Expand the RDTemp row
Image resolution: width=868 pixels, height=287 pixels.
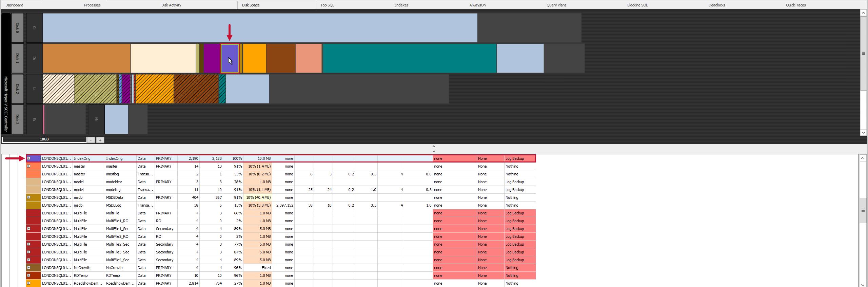click(x=29, y=275)
